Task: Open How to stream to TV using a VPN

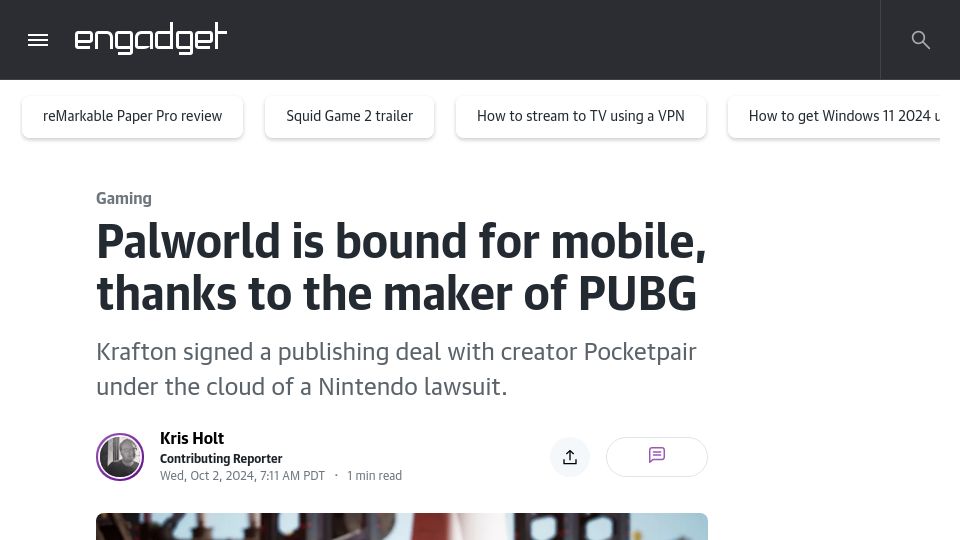Action: tap(580, 116)
